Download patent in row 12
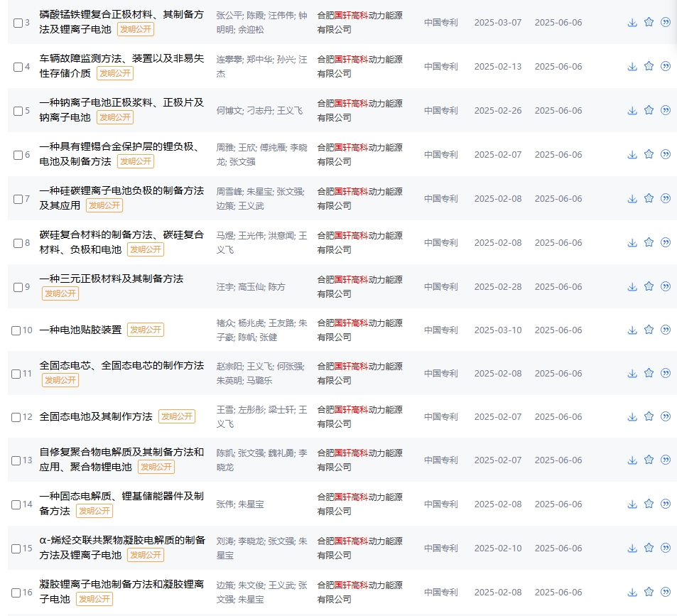Image resolution: width=677 pixels, height=616 pixels. coord(632,416)
